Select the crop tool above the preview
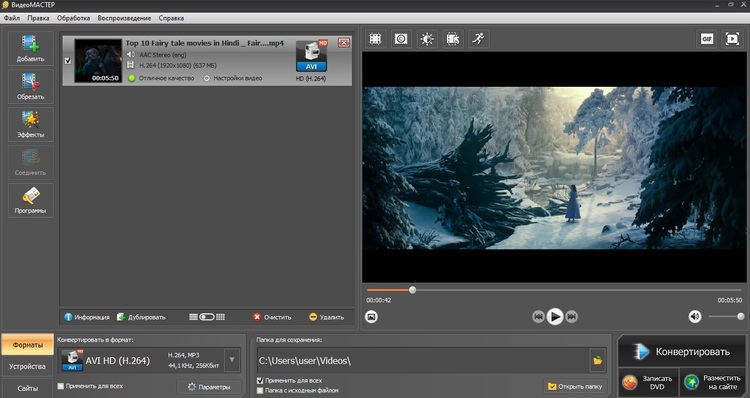750x398 pixels. [x=375, y=39]
